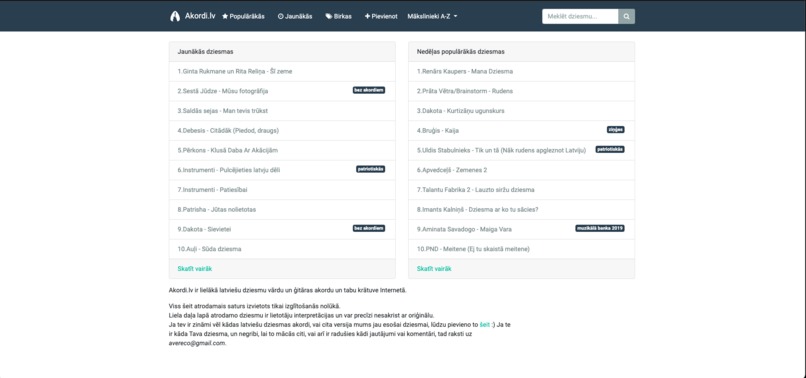Click the magnifier search button

(x=626, y=16)
